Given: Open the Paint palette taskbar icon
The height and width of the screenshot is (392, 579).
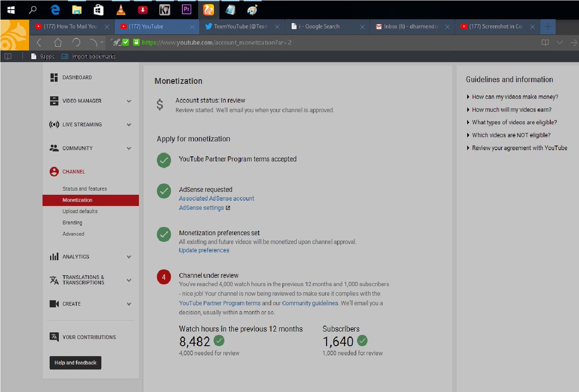Looking at the screenshot, I should click(252, 10).
